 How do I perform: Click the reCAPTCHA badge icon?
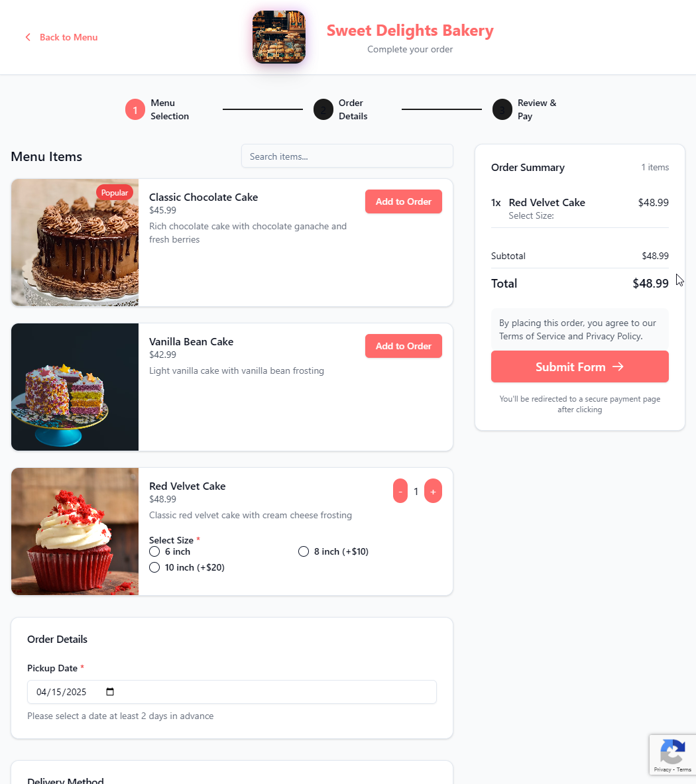pos(673,752)
